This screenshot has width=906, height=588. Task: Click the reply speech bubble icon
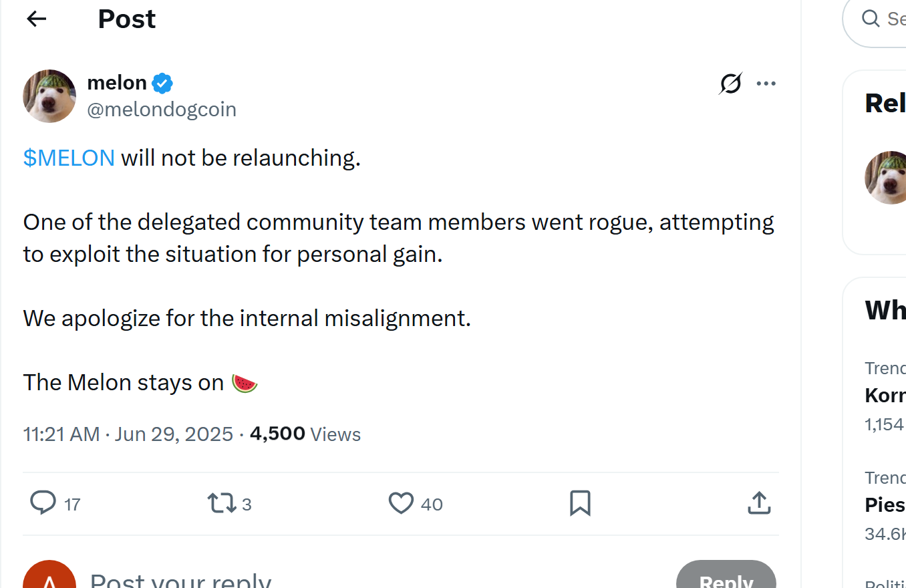43,503
